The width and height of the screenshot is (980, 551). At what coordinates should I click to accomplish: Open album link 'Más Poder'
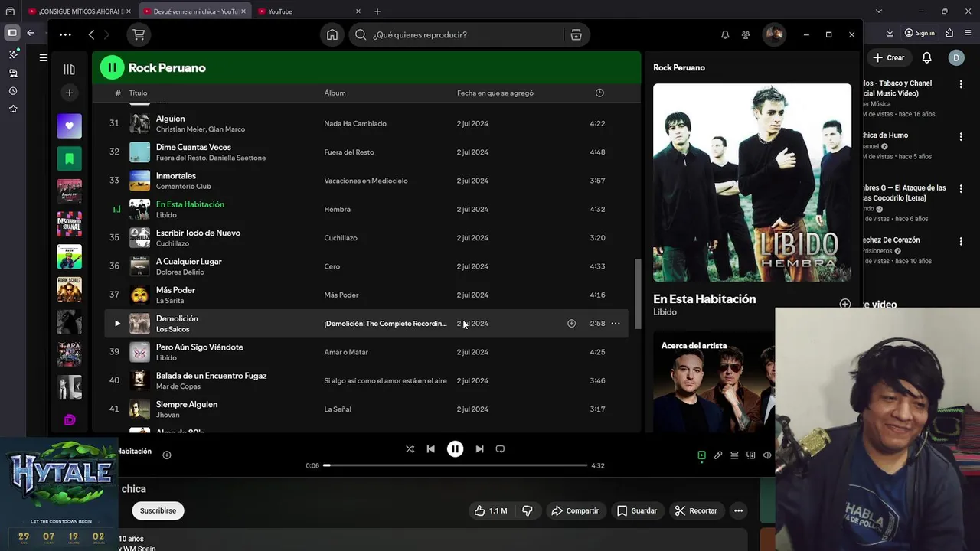(341, 295)
